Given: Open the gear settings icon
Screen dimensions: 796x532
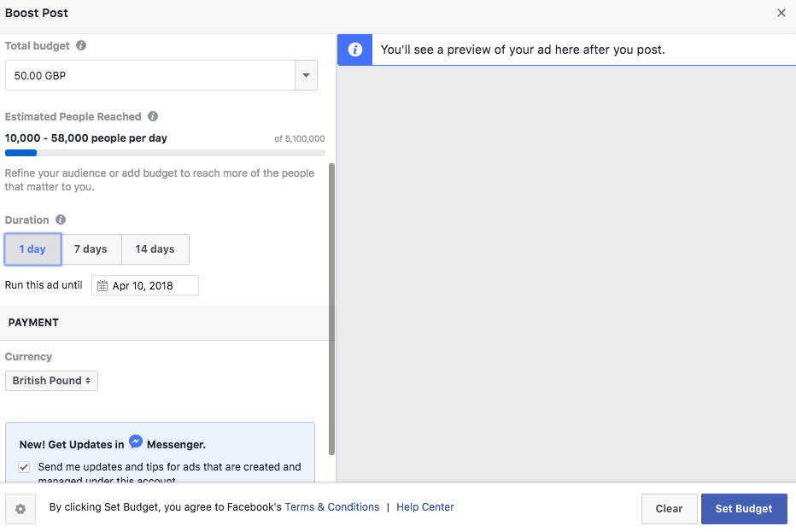Looking at the screenshot, I should coord(20,509).
